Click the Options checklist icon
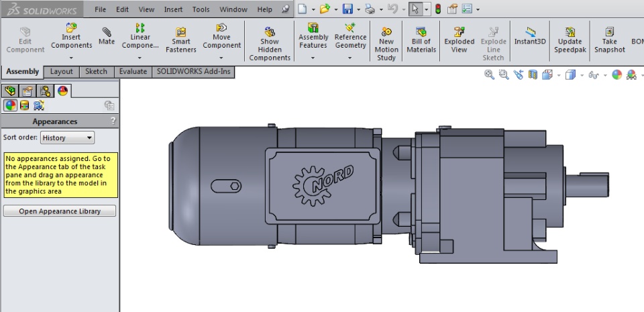This screenshot has width=644, height=312. coord(467,9)
